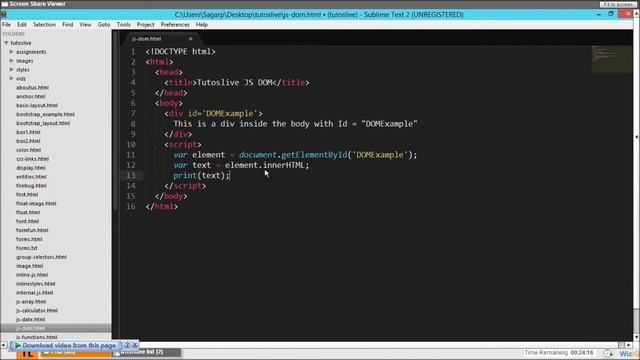Screen dimensions: 640x360
Task: Open first.html in sidebar
Action: 27,194
